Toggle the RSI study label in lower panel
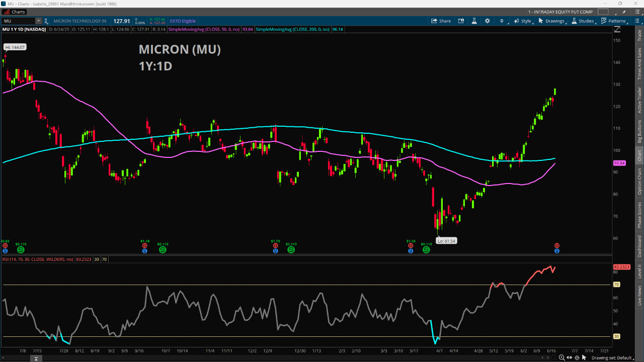644x362 pixels. (38, 259)
